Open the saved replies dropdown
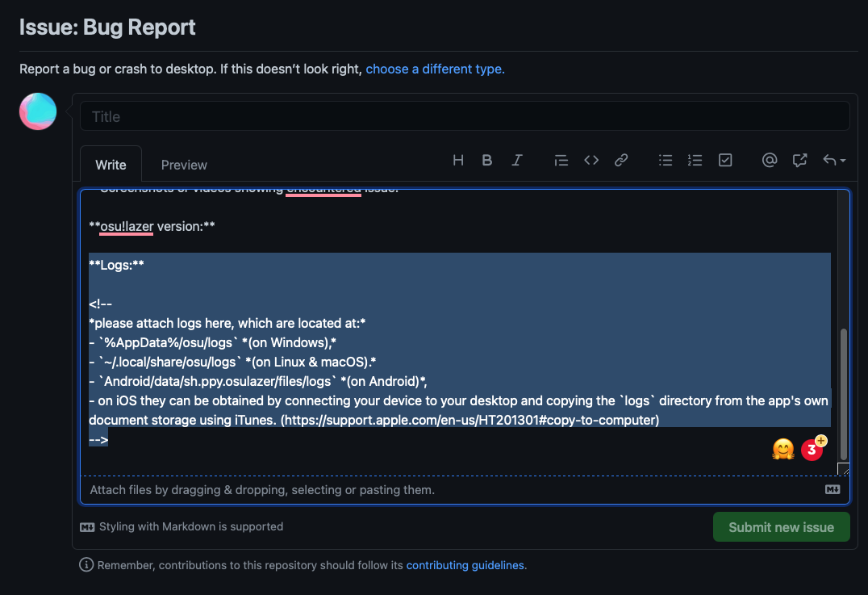The width and height of the screenshot is (868, 595). coord(833,160)
